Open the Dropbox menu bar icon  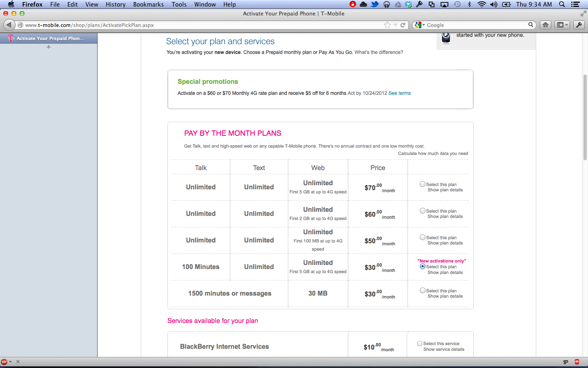tap(408, 4)
